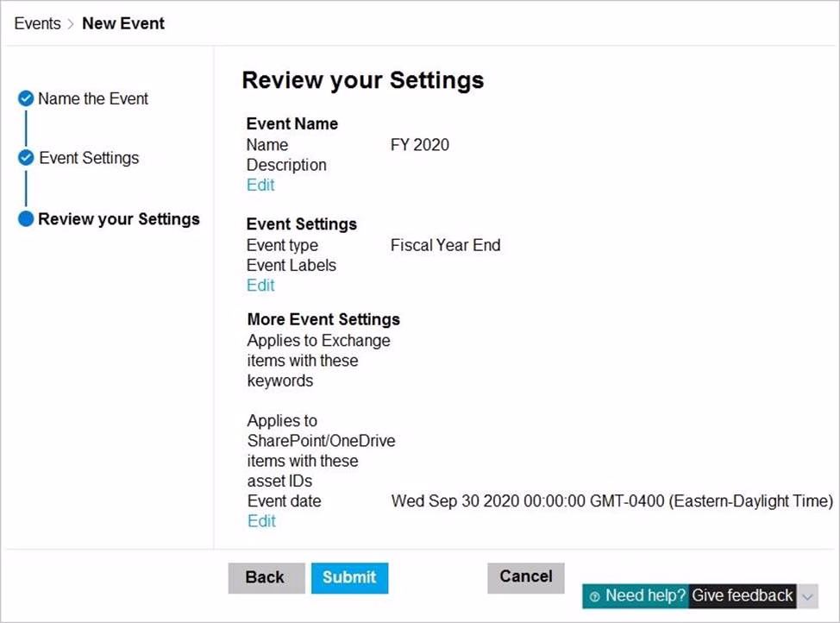The height and width of the screenshot is (623, 840).
Task: Click the Event date value text
Action: [x=611, y=501]
